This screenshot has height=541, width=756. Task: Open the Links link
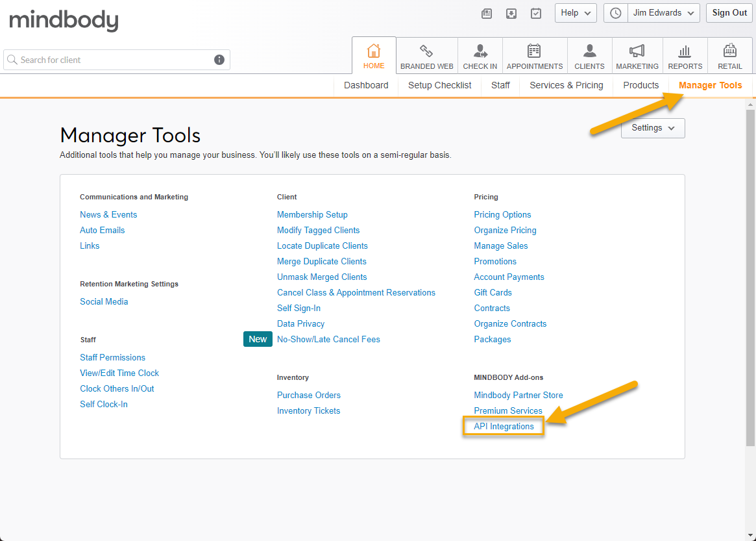(90, 245)
